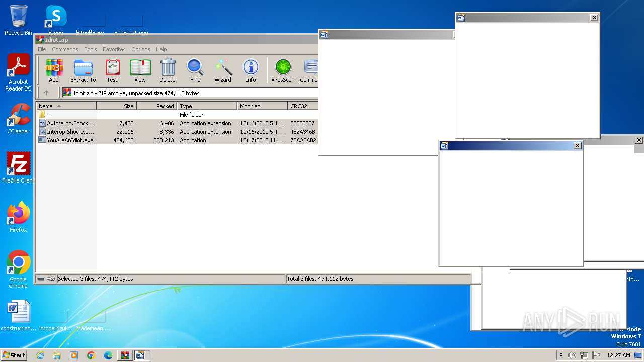Open the Recycle Bin desktop icon
Screen dimensions: 644x362
[x=18, y=20]
